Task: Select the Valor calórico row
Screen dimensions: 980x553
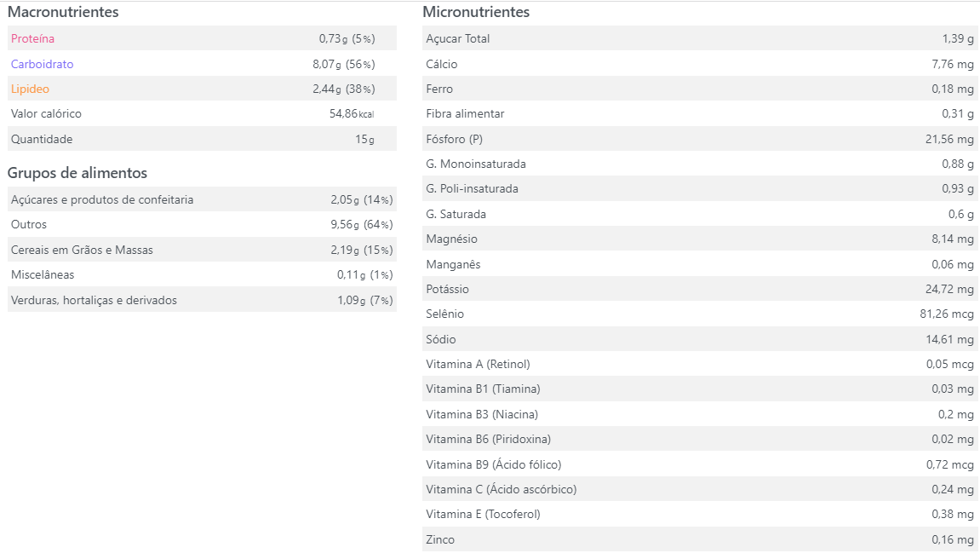Action: click(x=202, y=114)
